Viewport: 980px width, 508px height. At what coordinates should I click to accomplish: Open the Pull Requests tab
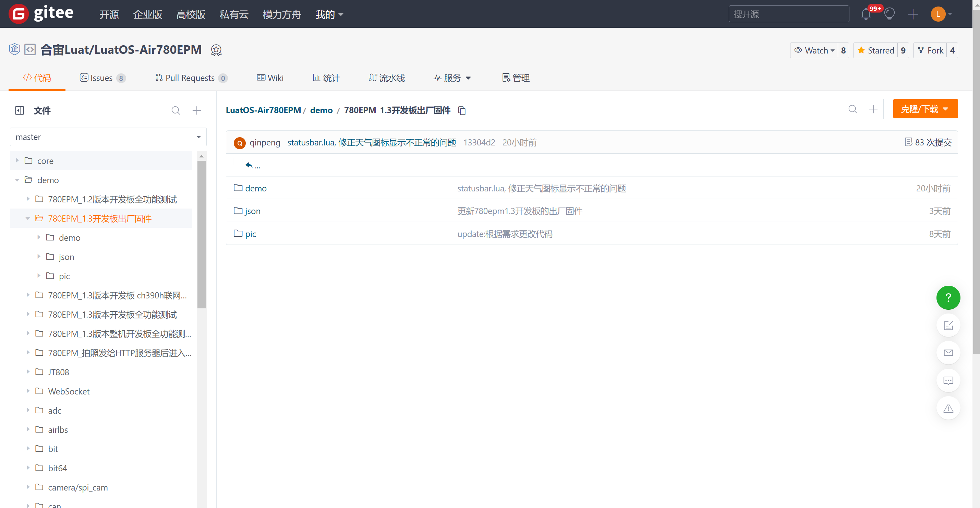click(191, 78)
